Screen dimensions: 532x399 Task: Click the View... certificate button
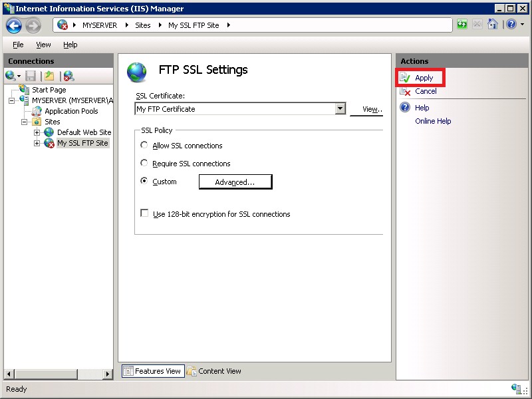click(366, 109)
